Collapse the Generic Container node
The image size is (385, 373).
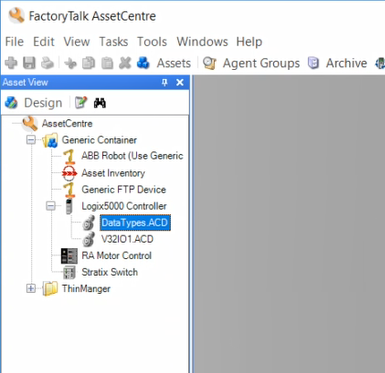point(31,140)
